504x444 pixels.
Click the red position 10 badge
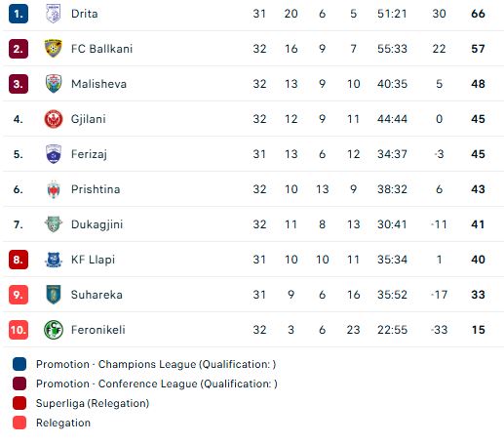click(19, 330)
